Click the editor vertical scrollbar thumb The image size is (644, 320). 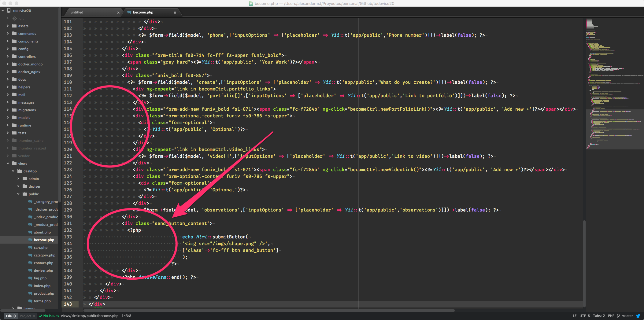pos(584,263)
